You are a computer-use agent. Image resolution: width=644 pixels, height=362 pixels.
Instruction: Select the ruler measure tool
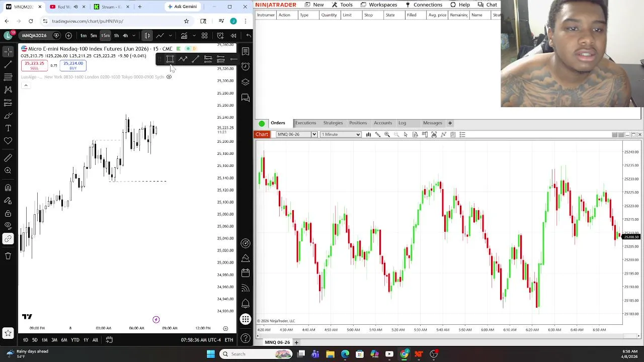pos(8,158)
